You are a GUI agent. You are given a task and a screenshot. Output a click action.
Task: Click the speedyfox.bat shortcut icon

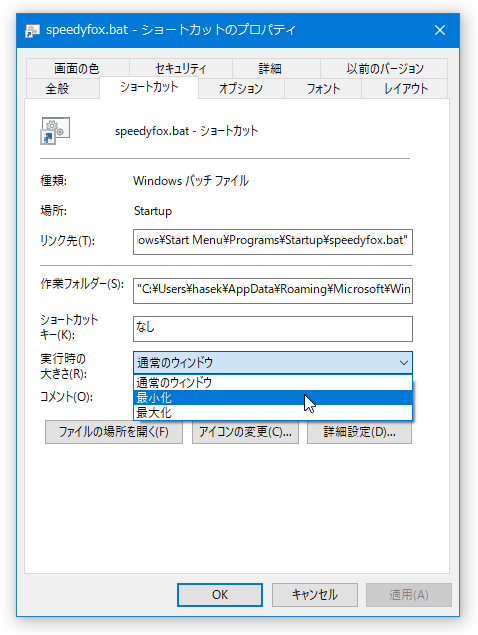point(55,130)
